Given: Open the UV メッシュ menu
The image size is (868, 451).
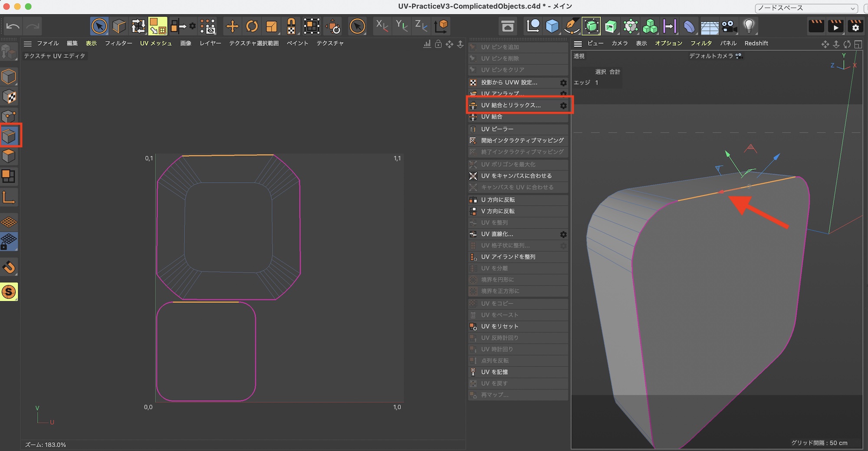Looking at the screenshot, I should pos(156,43).
